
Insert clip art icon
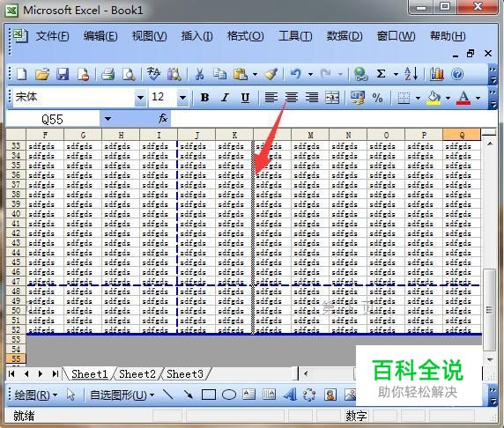pos(330,395)
